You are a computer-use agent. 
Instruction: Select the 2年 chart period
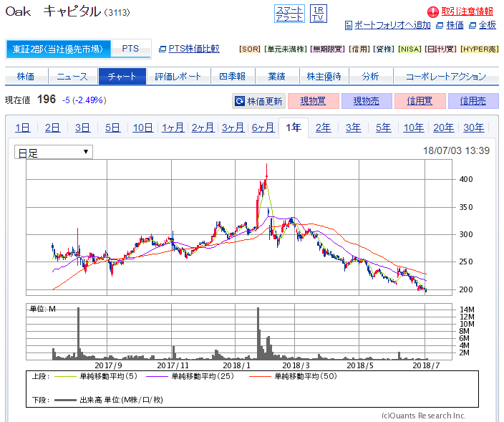tap(324, 128)
